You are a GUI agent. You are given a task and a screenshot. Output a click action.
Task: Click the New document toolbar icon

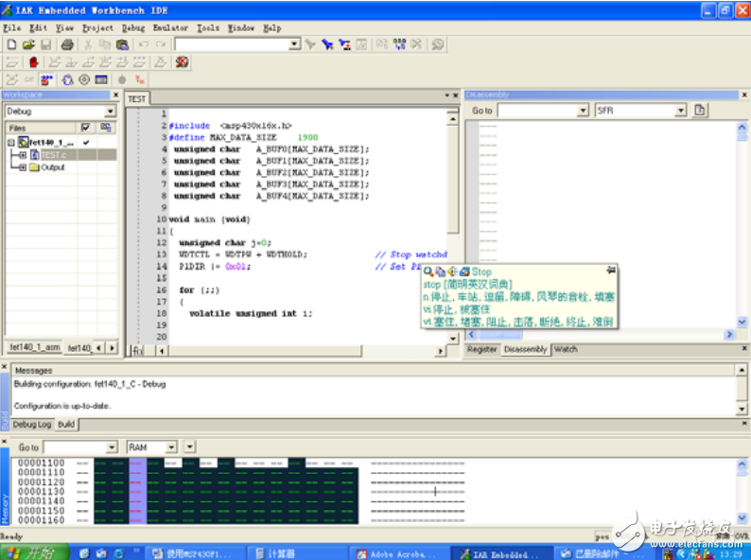point(11,44)
